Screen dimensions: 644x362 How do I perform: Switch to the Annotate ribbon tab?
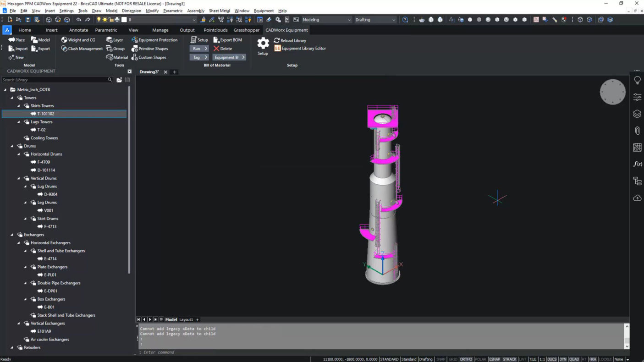pyautogui.click(x=78, y=30)
